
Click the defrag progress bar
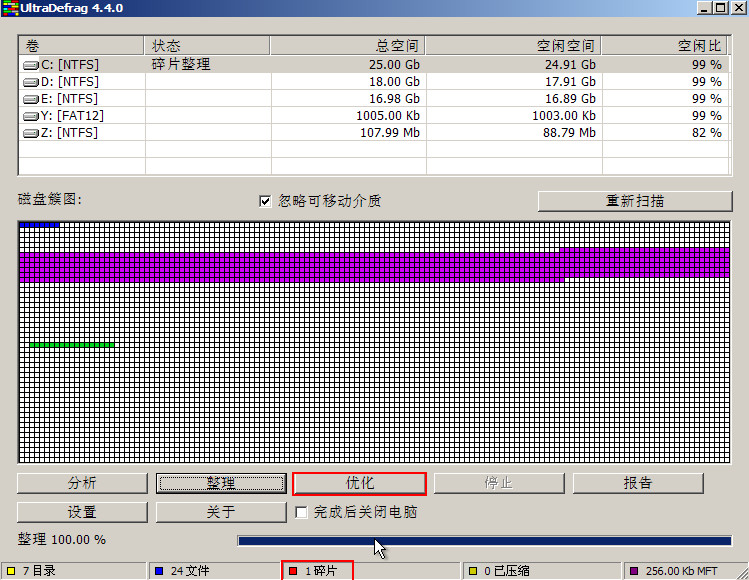tap(485, 541)
